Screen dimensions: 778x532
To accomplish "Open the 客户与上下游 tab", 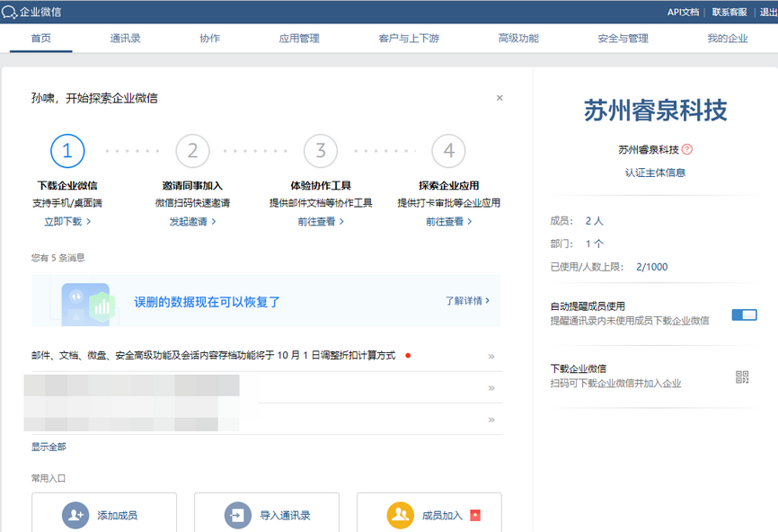I will click(x=409, y=39).
